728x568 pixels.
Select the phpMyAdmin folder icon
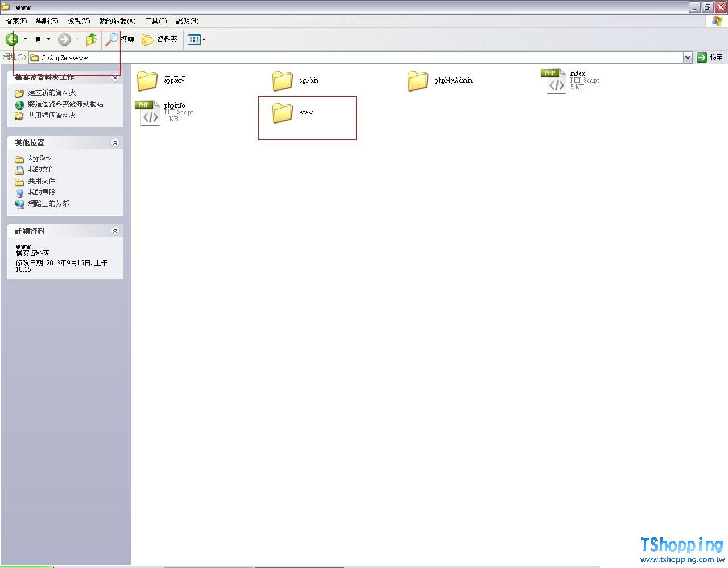click(418, 81)
